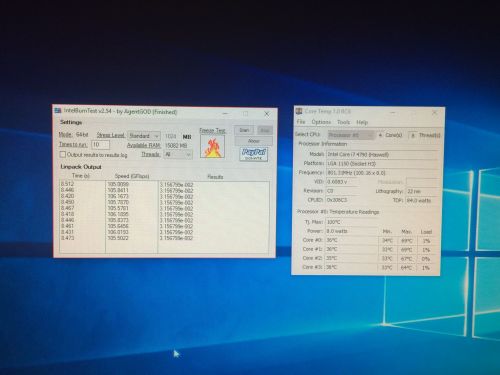Click the PayPal Donate image button

254,154
